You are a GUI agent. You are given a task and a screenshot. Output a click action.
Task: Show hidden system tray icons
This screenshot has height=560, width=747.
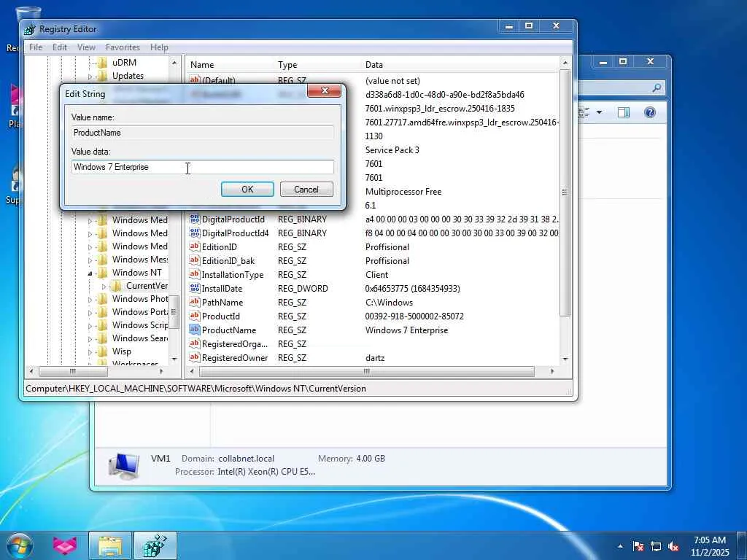[620, 546]
